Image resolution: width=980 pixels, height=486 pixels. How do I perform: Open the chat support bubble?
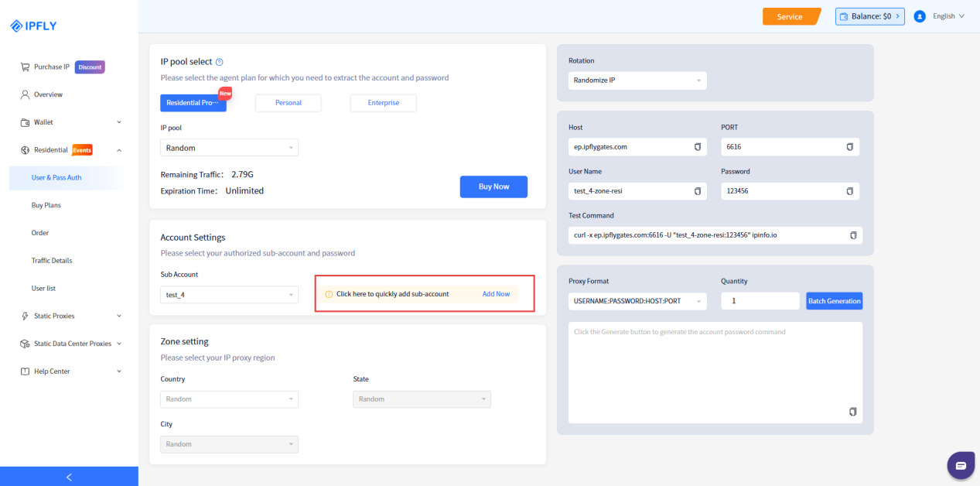(961, 465)
